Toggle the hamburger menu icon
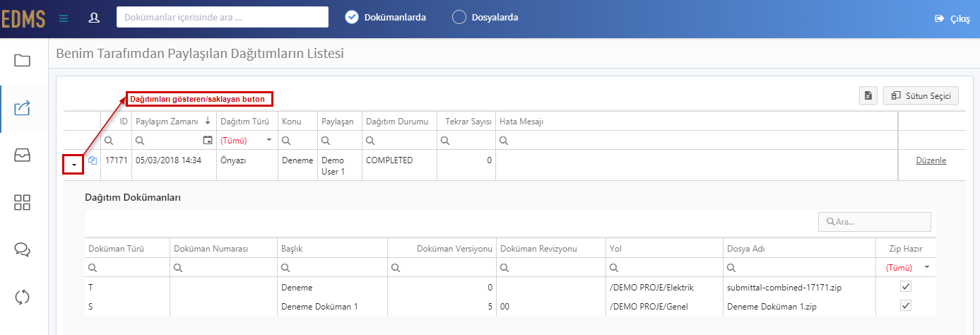Viewport: 980px width, 335px height. tap(64, 18)
